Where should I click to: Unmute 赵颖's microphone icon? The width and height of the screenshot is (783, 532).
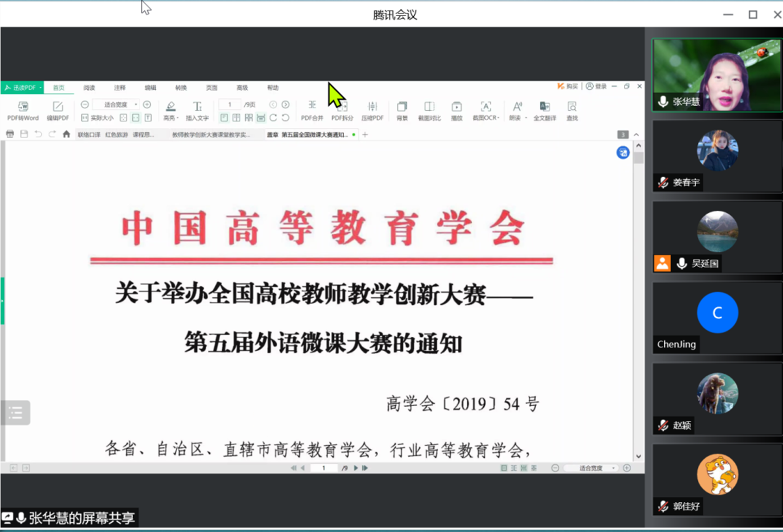(x=662, y=425)
